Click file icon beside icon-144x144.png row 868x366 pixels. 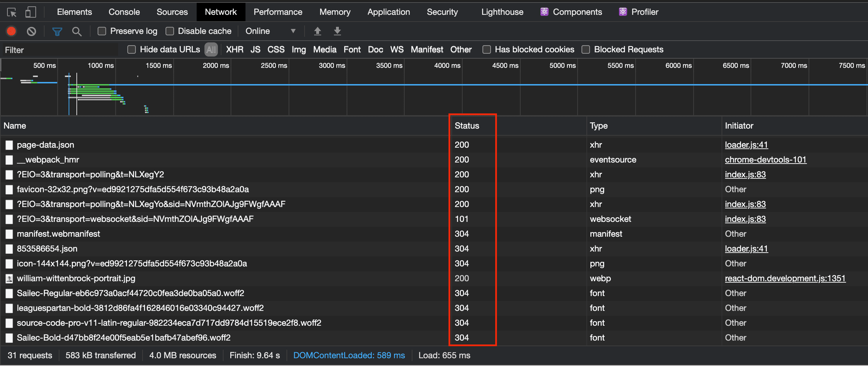(9, 264)
